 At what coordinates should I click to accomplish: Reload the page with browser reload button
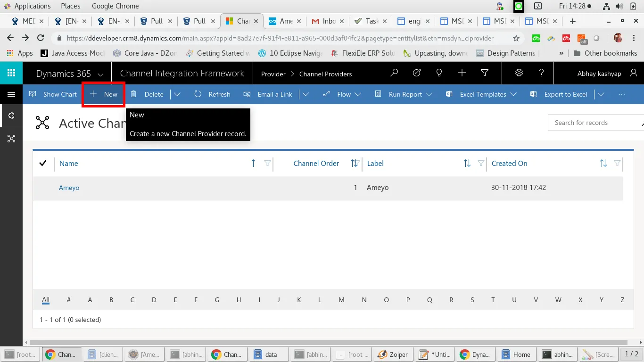41,38
